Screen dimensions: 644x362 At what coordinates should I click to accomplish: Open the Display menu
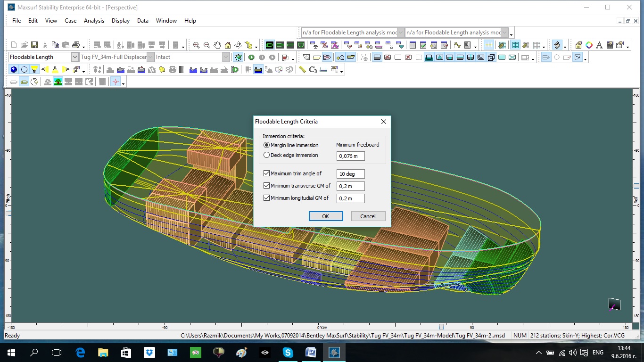click(x=121, y=21)
